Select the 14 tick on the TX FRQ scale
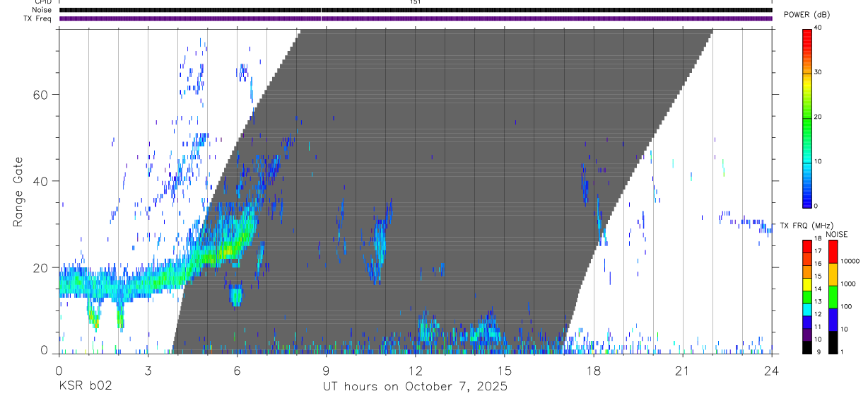The image size is (868, 401). click(x=819, y=289)
